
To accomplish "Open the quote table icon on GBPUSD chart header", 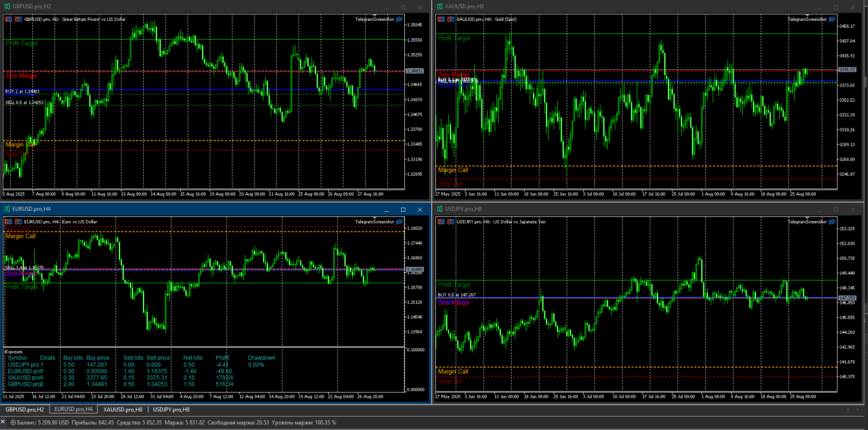I will (8, 19).
